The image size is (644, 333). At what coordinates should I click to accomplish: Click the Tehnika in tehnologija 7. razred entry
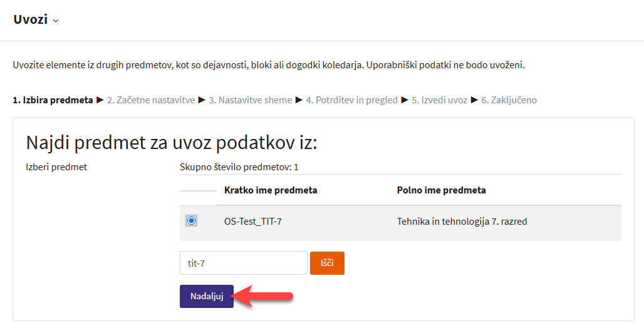[462, 222]
